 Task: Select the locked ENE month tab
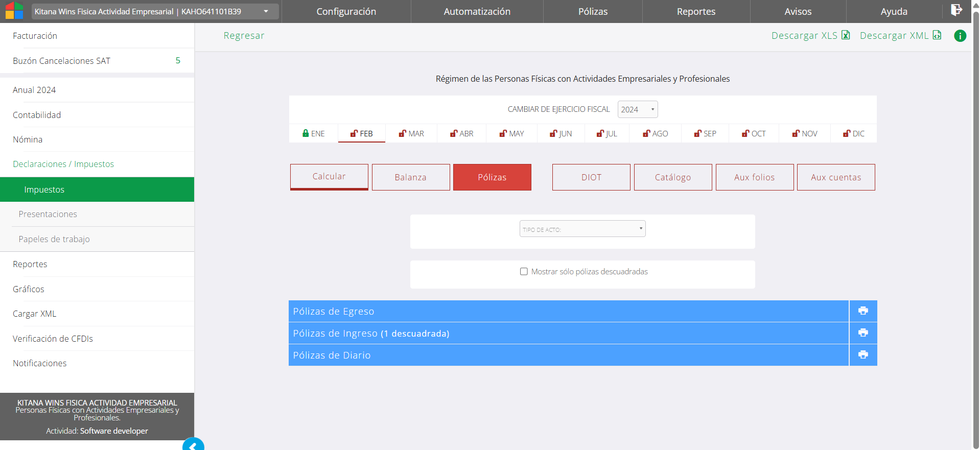313,133
